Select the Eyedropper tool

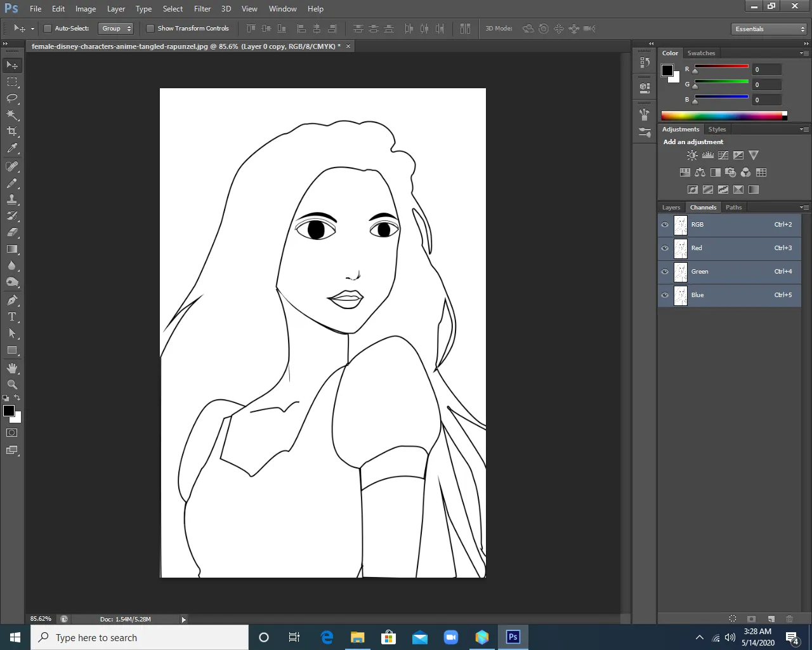[12, 148]
